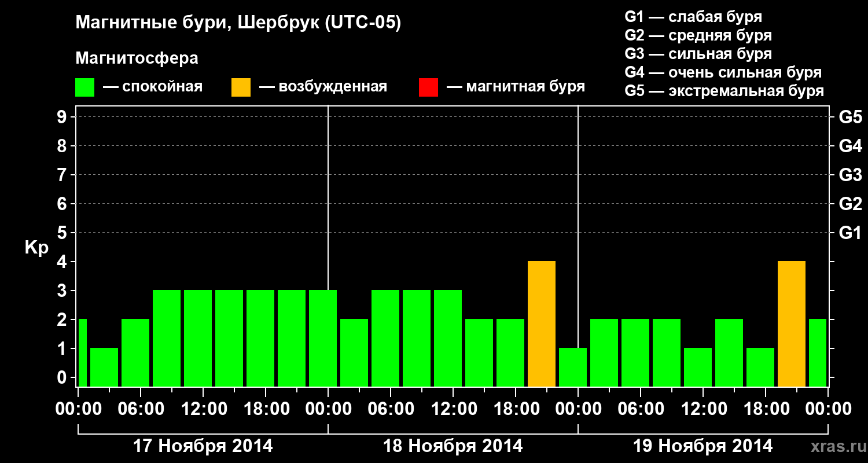Select the first Kp 1 bar on 17 November
The width and height of the screenshot is (868, 463).
(x=104, y=367)
